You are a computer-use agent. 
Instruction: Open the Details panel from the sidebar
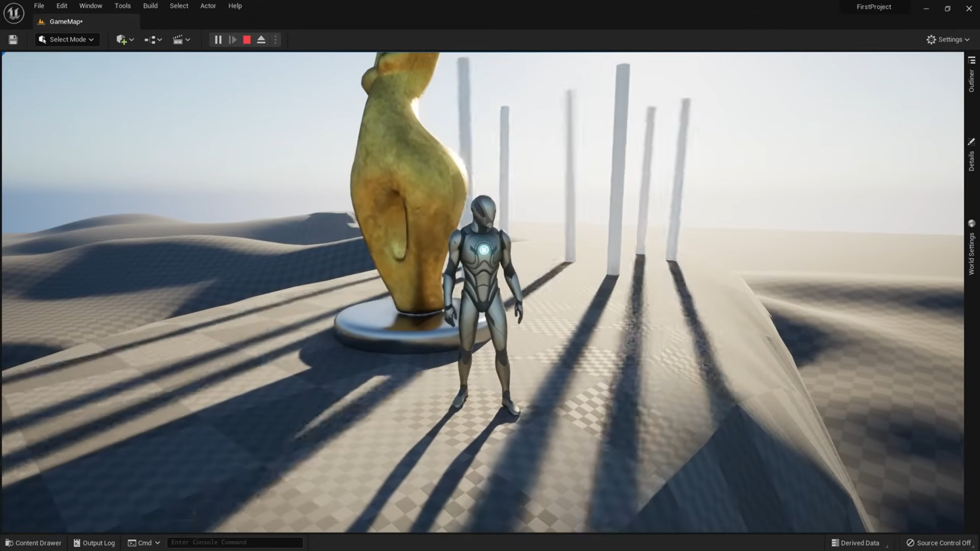972,158
